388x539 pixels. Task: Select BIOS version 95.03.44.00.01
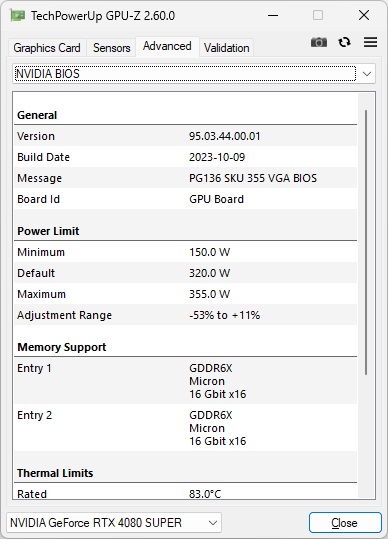tap(224, 136)
